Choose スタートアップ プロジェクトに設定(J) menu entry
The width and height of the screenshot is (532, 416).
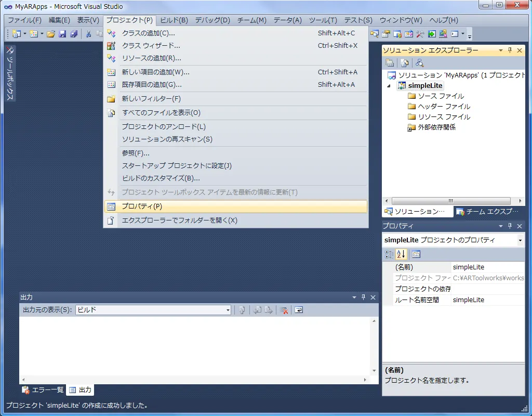point(236,165)
